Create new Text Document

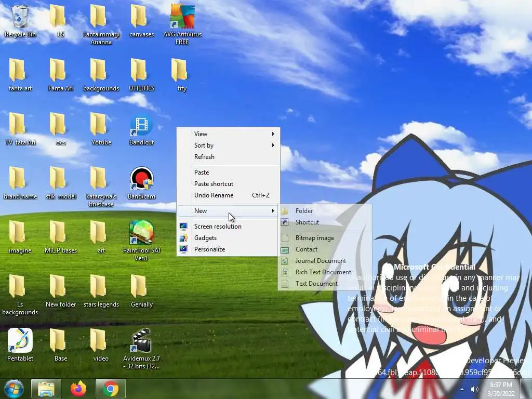click(325, 284)
